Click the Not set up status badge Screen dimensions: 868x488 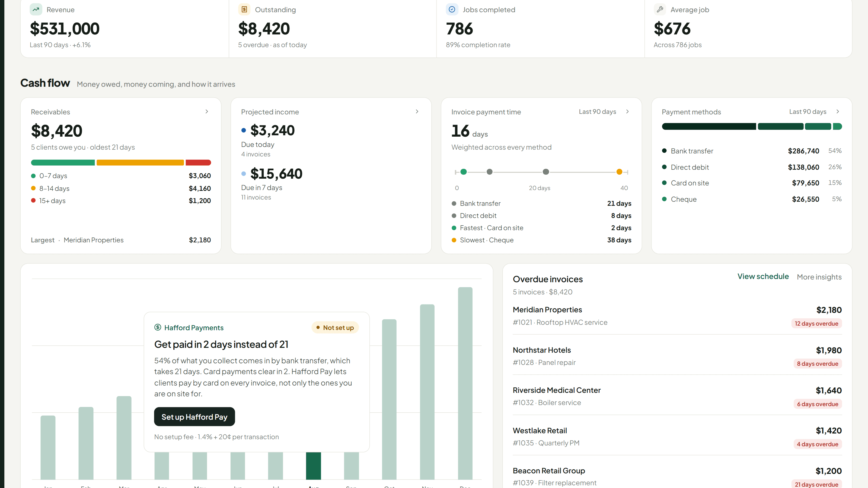[x=335, y=327]
